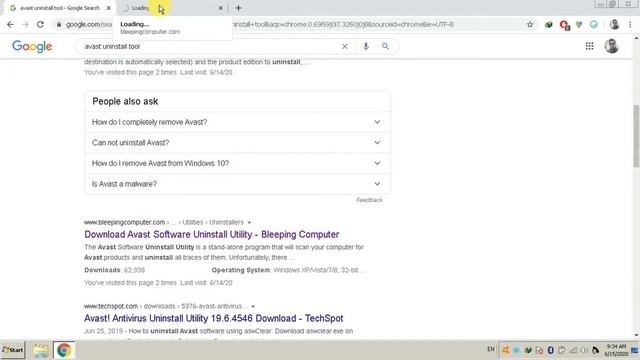Open the teal circular extension icon
640x360 pixels.
pos(593,24)
